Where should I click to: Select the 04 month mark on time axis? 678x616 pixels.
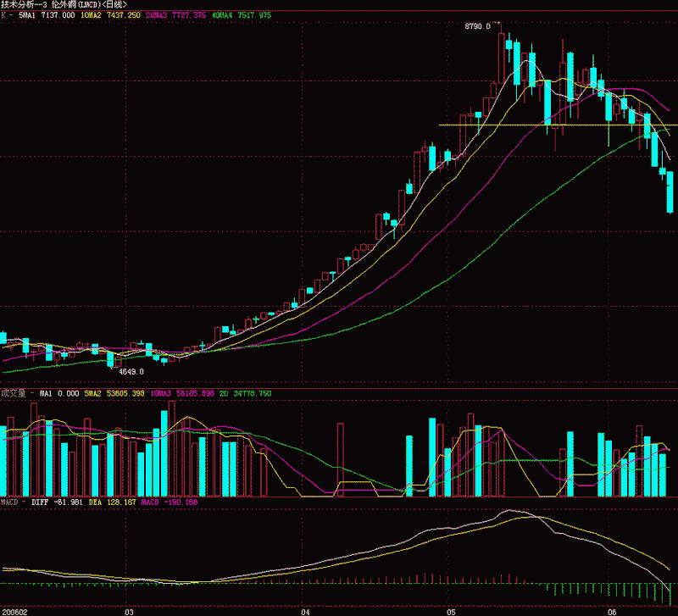coord(303,610)
